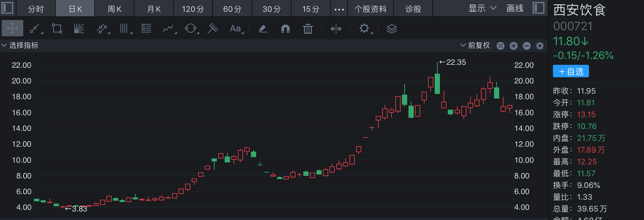This screenshot has height=220, width=644.
Task: Switch to the 60分 timeframe tab
Action: pyautogui.click(x=232, y=9)
